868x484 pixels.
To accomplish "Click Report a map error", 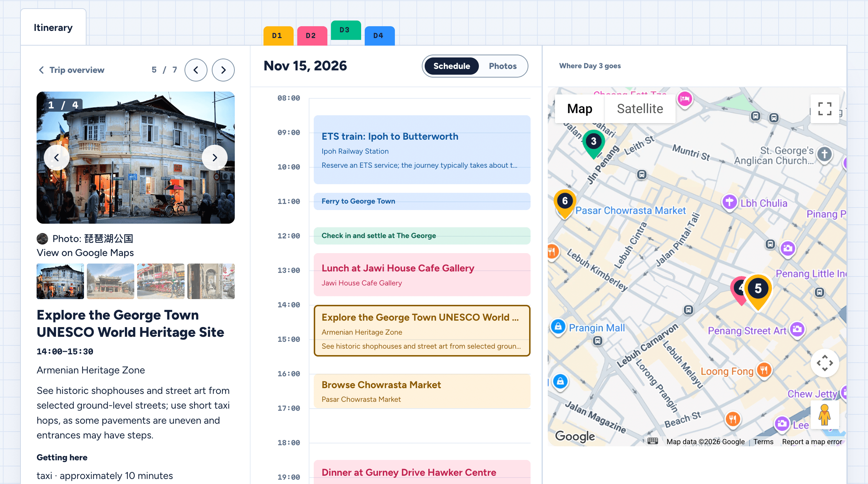I will (812, 442).
